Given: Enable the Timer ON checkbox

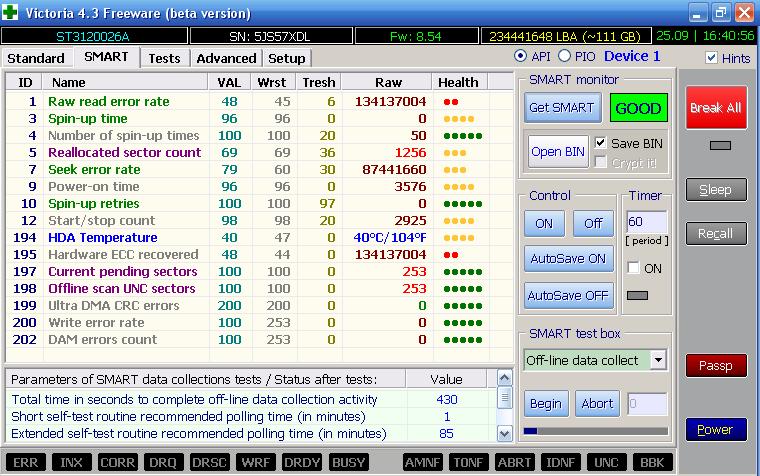Looking at the screenshot, I should [x=633, y=268].
